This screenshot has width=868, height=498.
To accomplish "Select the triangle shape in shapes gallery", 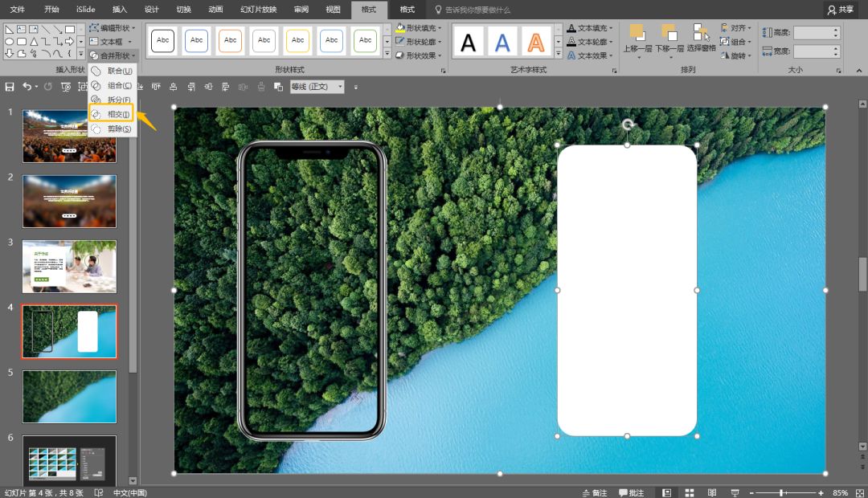I will 34,42.
